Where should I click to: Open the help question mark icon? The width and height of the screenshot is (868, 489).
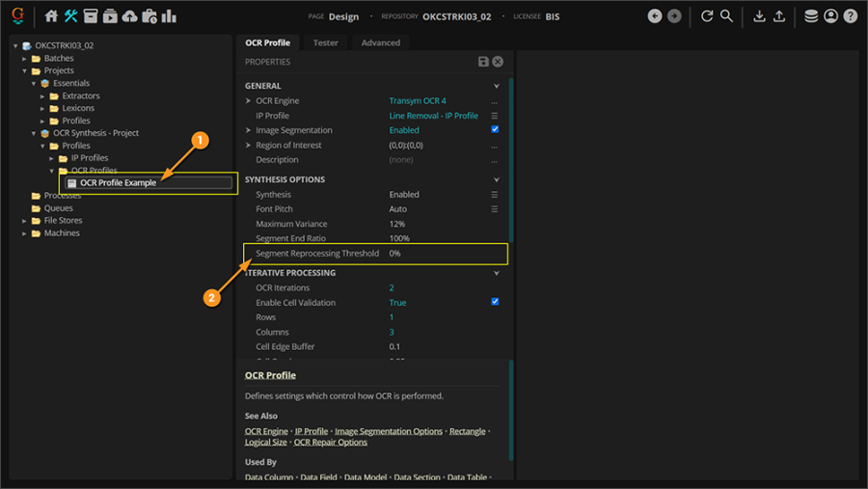(850, 16)
